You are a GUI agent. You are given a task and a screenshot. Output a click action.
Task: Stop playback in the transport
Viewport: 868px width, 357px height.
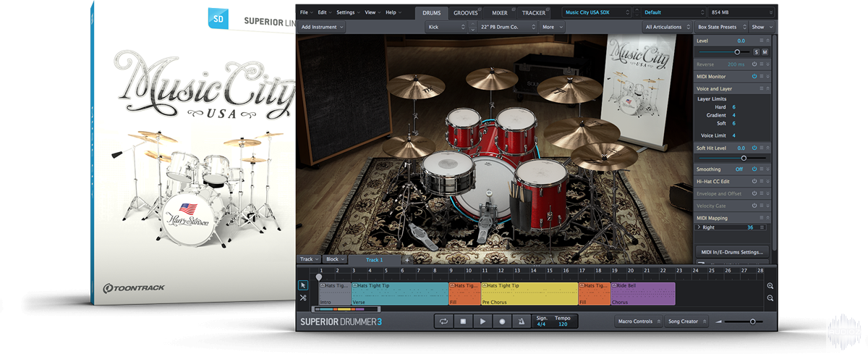(463, 322)
